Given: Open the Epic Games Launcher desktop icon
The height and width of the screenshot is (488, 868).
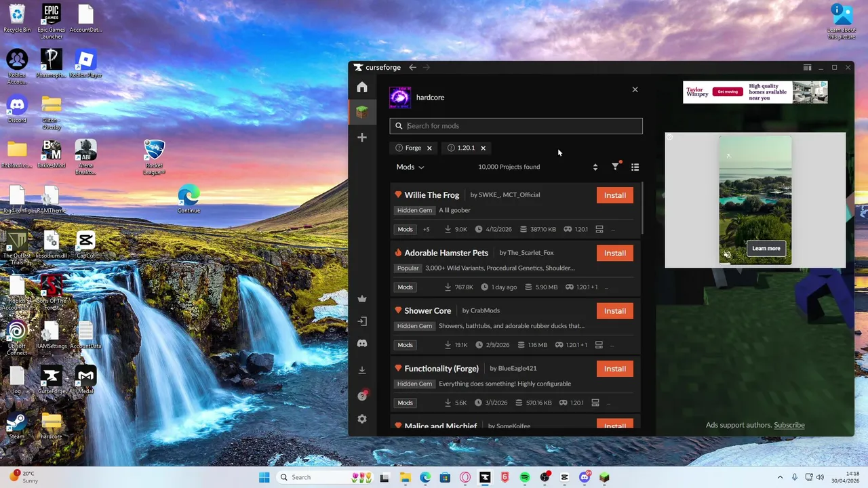Looking at the screenshot, I should 51,21.
